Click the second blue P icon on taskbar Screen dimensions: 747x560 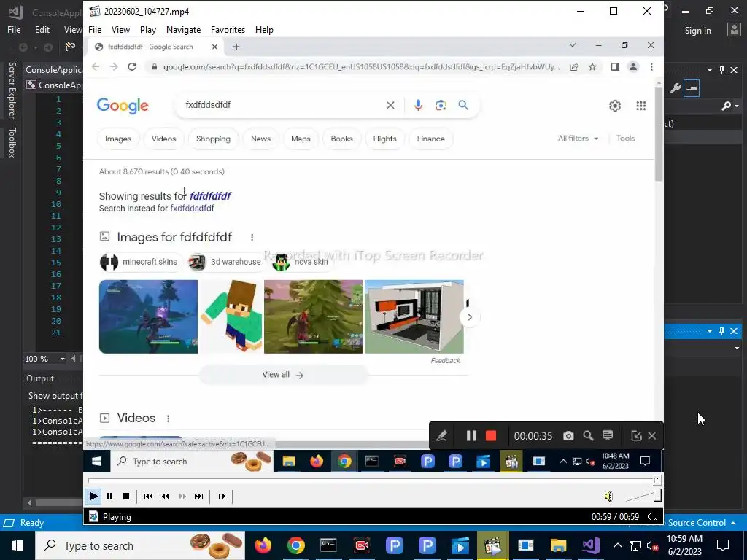(x=427, y=545)
